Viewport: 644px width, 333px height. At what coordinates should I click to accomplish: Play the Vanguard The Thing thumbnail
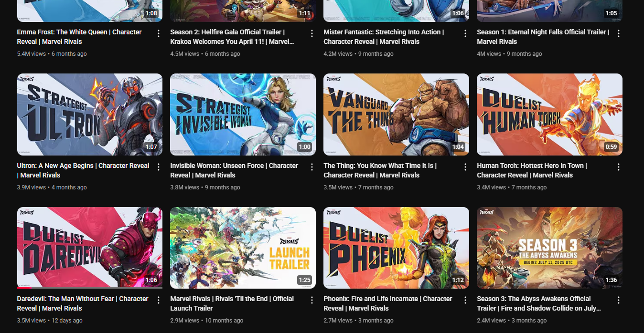[x=396, y=114]
